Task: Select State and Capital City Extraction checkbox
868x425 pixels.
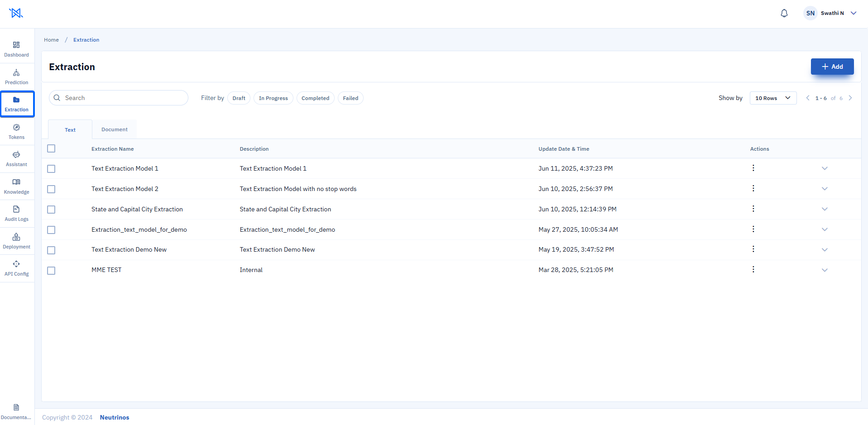Action: click(x=51, y=210)
